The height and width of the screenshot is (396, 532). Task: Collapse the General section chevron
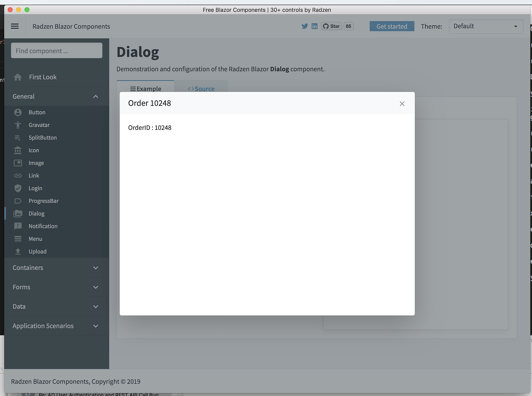tap(95, 97)
